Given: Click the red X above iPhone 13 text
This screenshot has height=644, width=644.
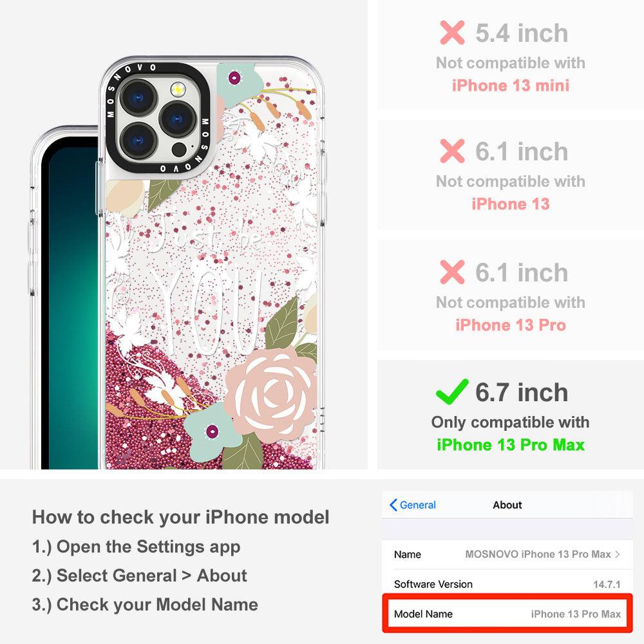Looking at the screenshot, I should click(452, 151).
